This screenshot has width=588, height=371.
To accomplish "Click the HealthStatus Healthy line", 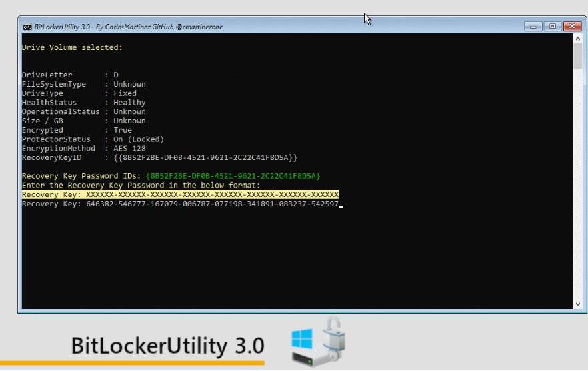I will (83, 103).
